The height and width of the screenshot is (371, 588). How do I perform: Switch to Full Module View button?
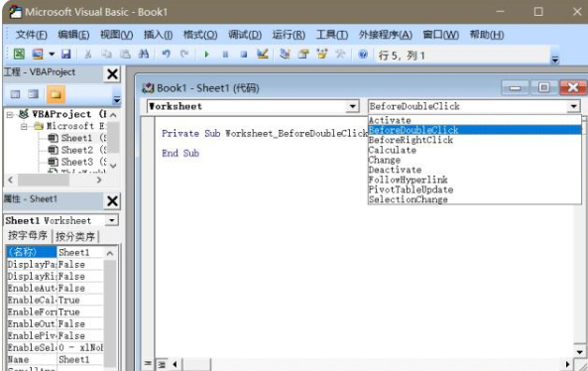point(162,364)
